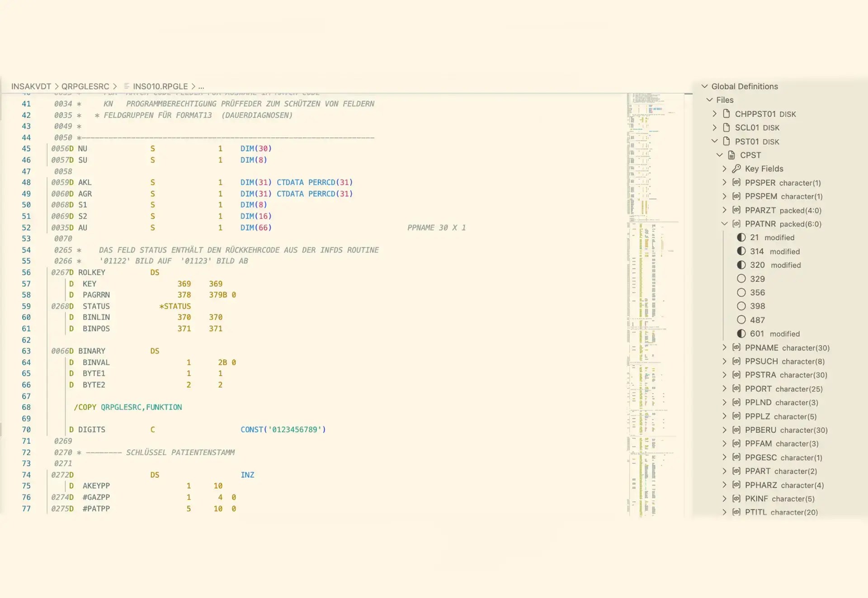This screenshot has height=598, width=868.
Task: Click the PPPLZ field symbol icon
Action: tap(736, 416)
